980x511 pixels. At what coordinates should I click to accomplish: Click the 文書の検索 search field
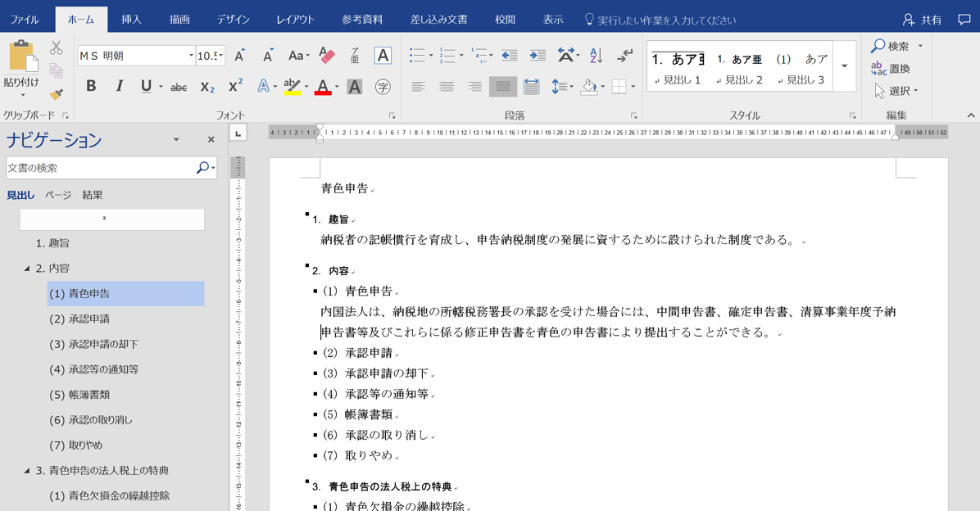(100, 168)
